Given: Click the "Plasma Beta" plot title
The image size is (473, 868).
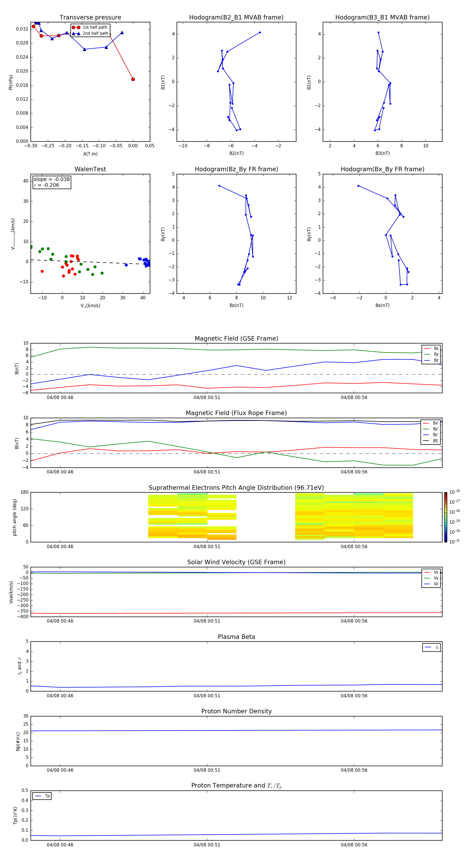Looking at the screenshot, I should coord(236,637).
